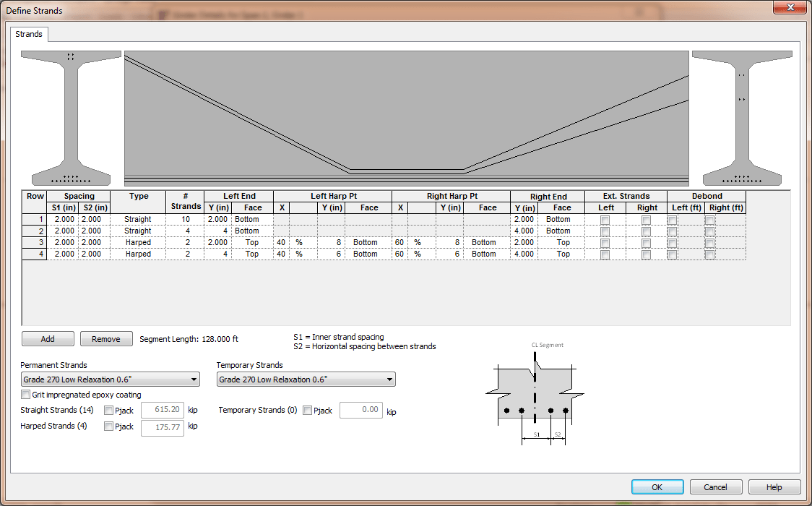This screenshot has width=812, height=506.
Task: Open the Type dropdown in row 1
Action: click(137, 219)
